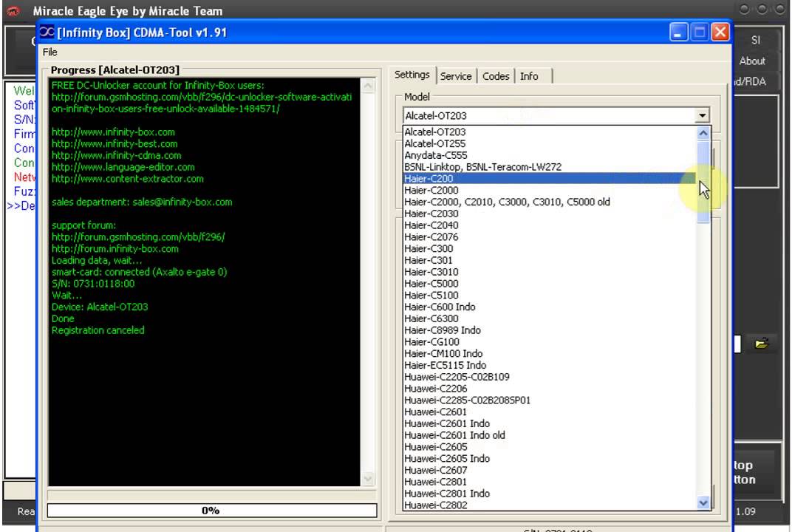
Task: Switch to the Service tab
Action: click(x=456, y=76)
